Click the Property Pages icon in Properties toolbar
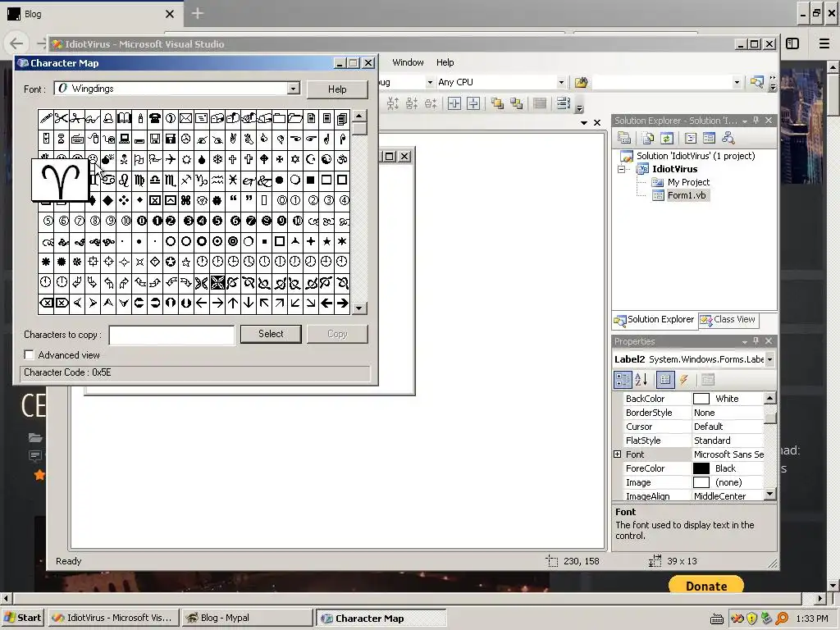 click(708, 380)
